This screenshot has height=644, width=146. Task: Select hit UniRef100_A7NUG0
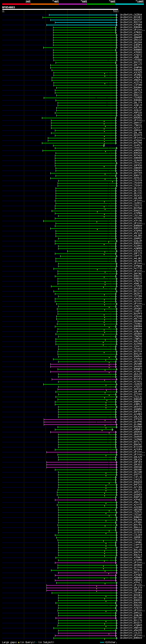[x=131, y=32]
